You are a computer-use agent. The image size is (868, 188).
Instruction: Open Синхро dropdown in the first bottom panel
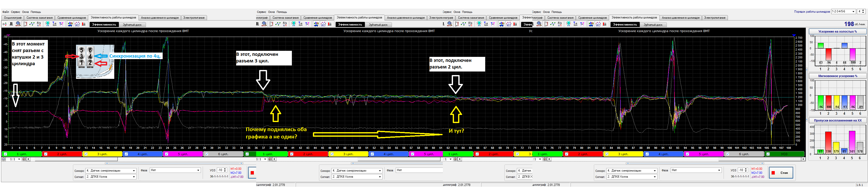(111, 171)
